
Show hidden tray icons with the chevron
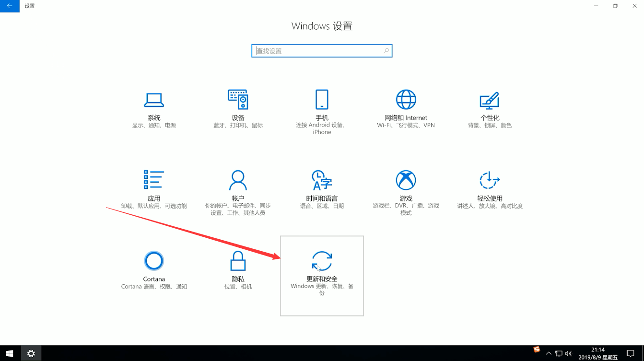(549, 354)
